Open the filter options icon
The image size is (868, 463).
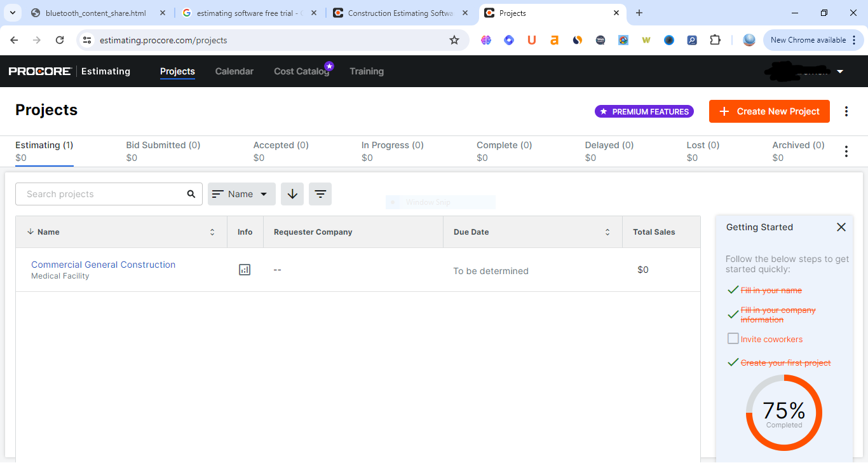click(x=320, y=194)
